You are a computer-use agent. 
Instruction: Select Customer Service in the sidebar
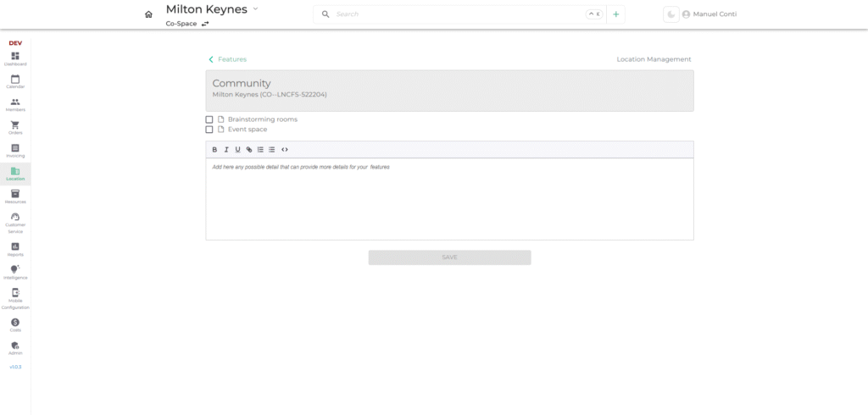15,222
